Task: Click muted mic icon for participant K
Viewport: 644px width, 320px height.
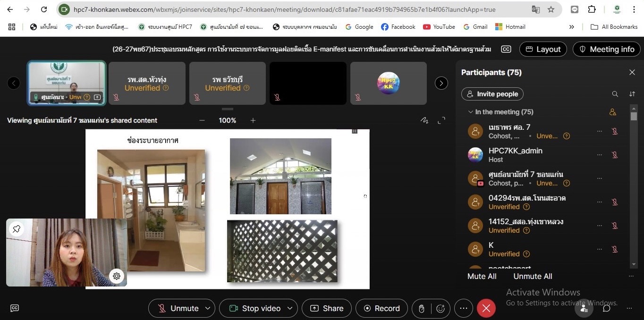Action: pyautogui.click(x=615, y=249)
